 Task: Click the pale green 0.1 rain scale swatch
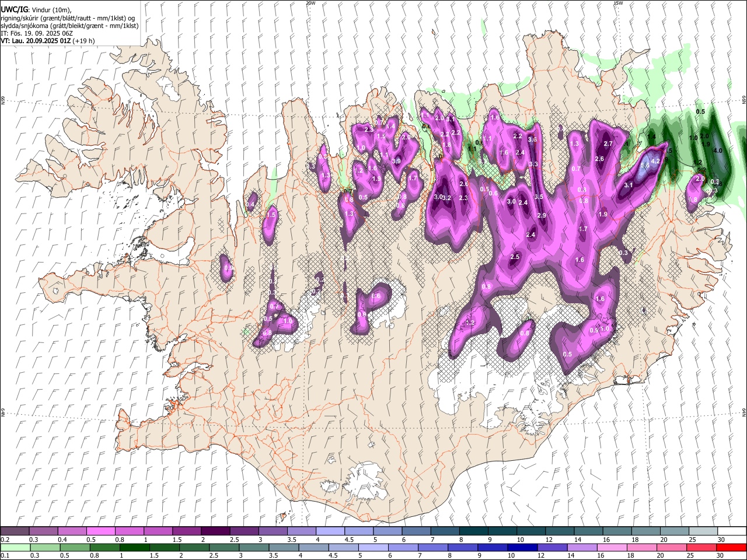[15, 547]
